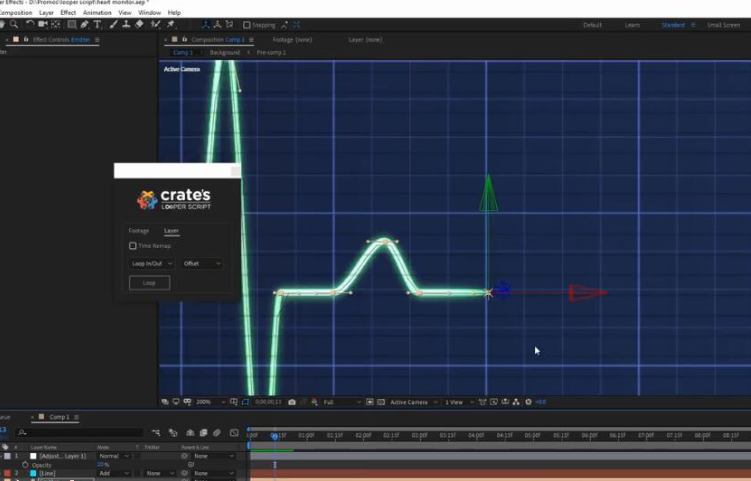Select the Pen tool
The width and height of the screenshot is (751, 481).
pyautogui.click(x=83, y=25)
